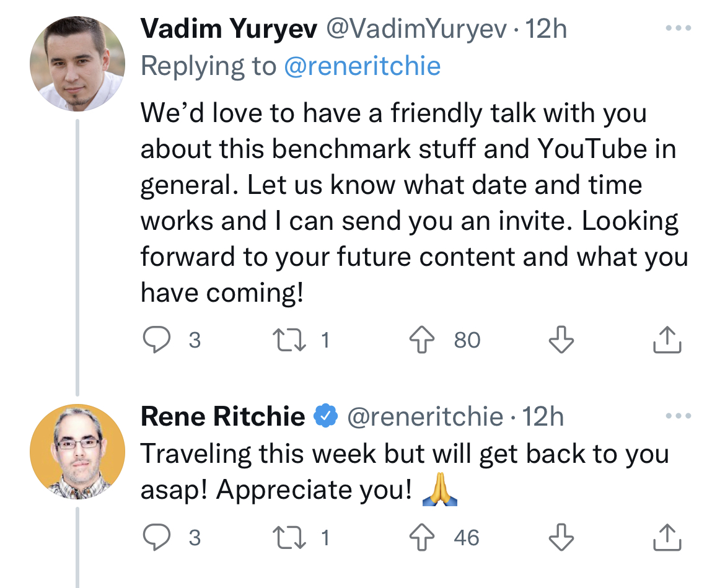Retweet Vadim Yuryev's tweet
This screenshot has height=588, width=725.
[x=289, y=340]
